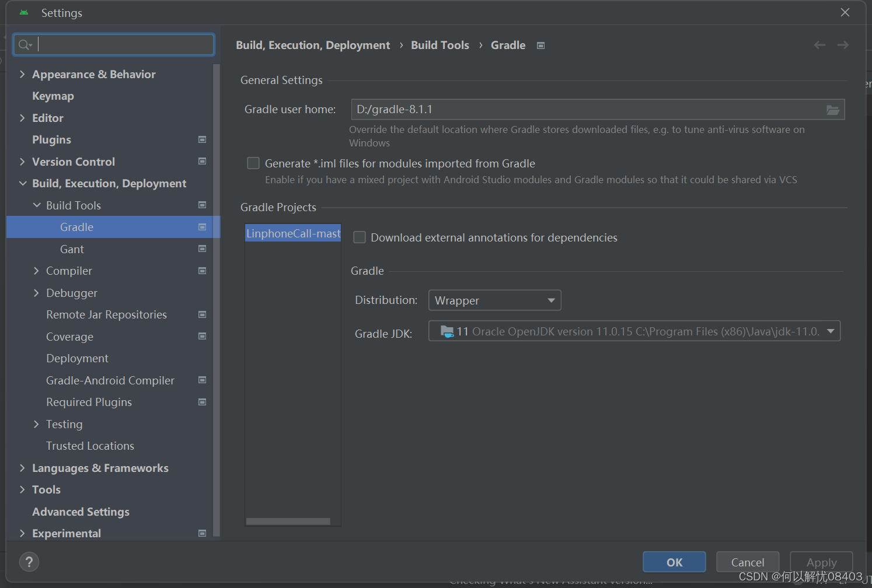
Task: Click the forward navigation arrow
Action: tap(843, 45)
